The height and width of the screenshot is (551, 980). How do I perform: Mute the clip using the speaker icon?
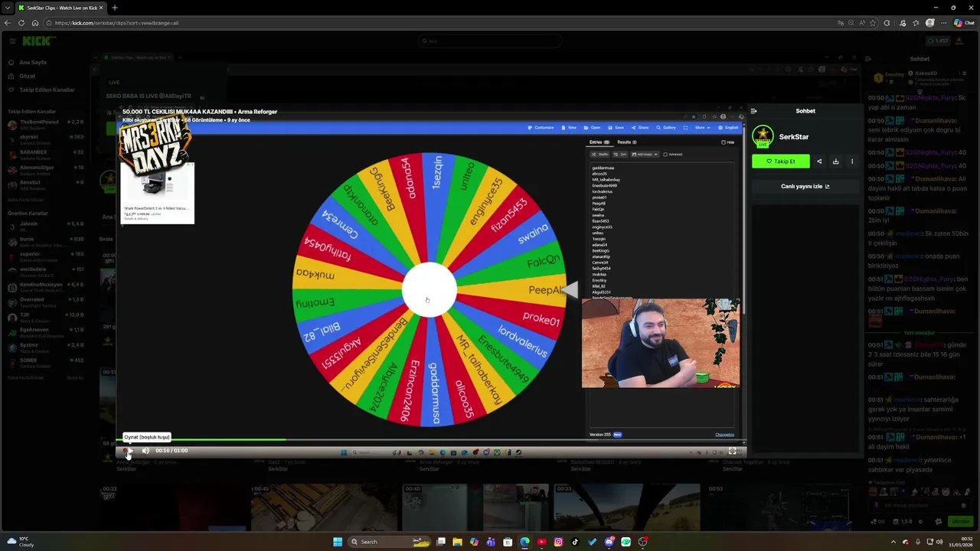tap(145, 451)
